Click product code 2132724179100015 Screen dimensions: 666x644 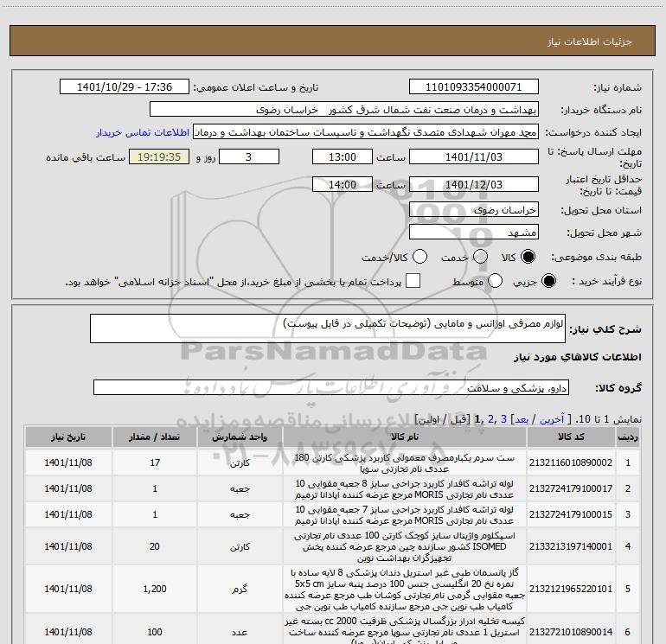[x=571, y=514]
